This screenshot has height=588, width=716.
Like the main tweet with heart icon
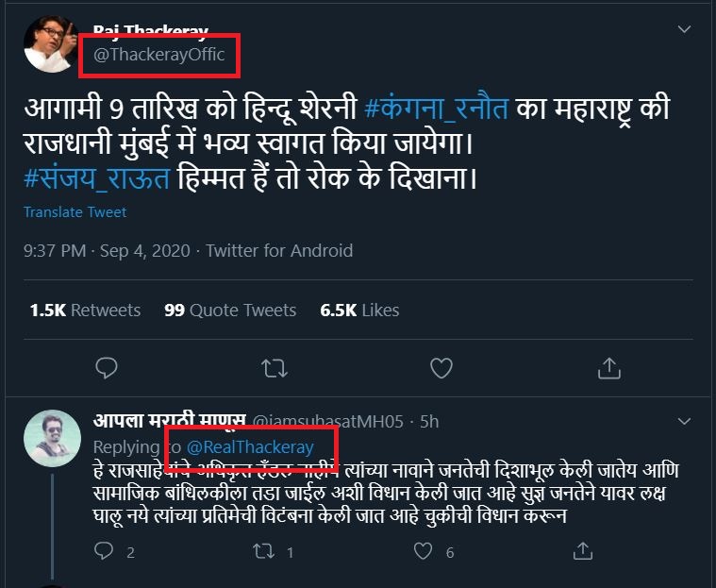(441, 366)
